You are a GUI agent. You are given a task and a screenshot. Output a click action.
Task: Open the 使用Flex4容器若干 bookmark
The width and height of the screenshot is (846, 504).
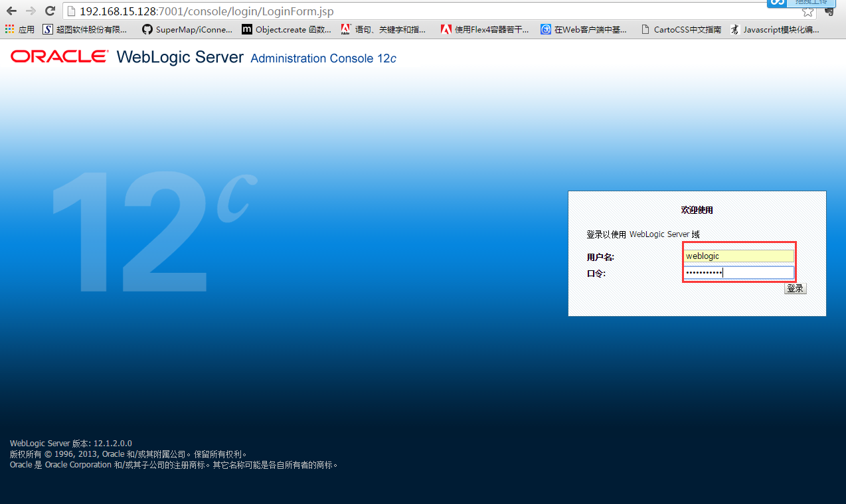pos(485,29)
